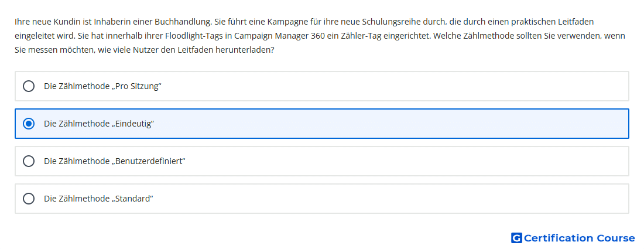Mark the „Standard“ radio button
Screen dimensions: 644x249
click(x=28, y=199)
